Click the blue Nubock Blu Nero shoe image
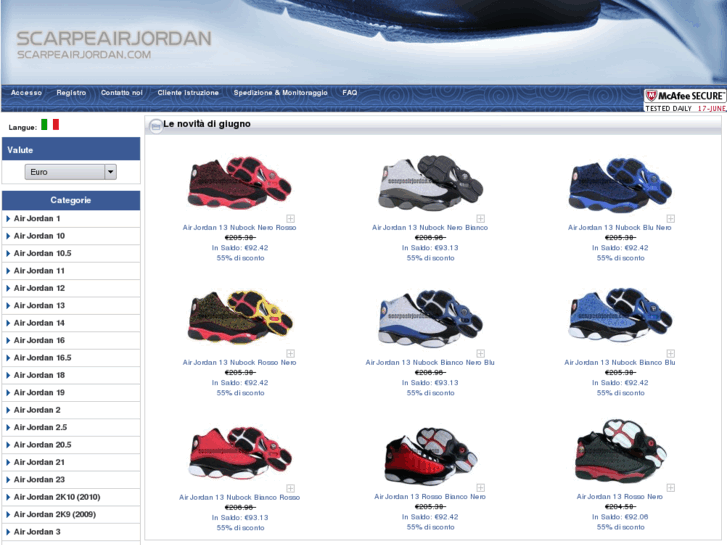 619,184
